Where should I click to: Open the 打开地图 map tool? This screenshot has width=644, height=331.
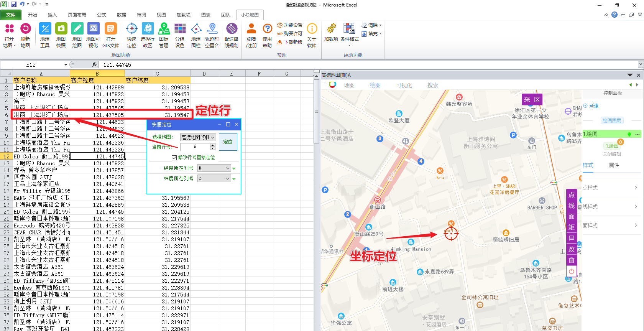[x=9, y=35]
